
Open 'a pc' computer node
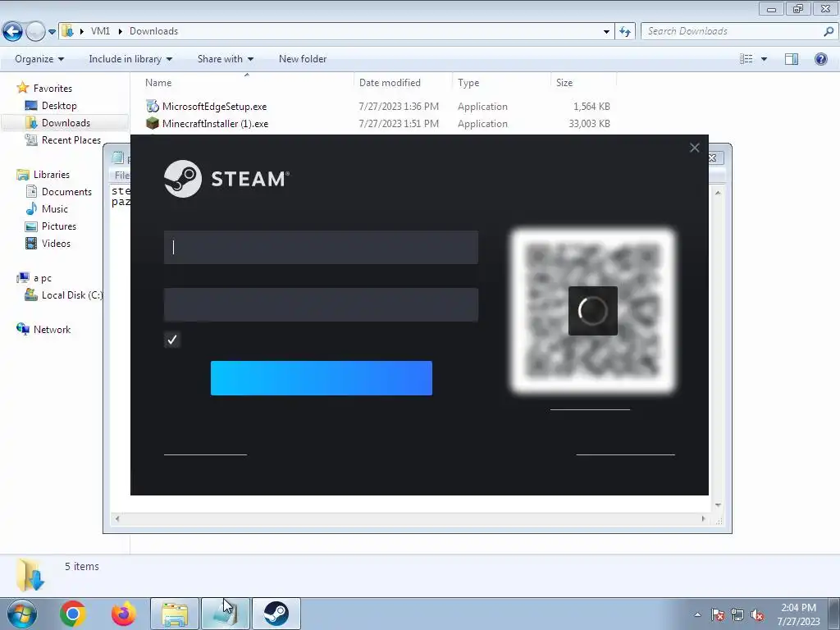pos(43,278)
